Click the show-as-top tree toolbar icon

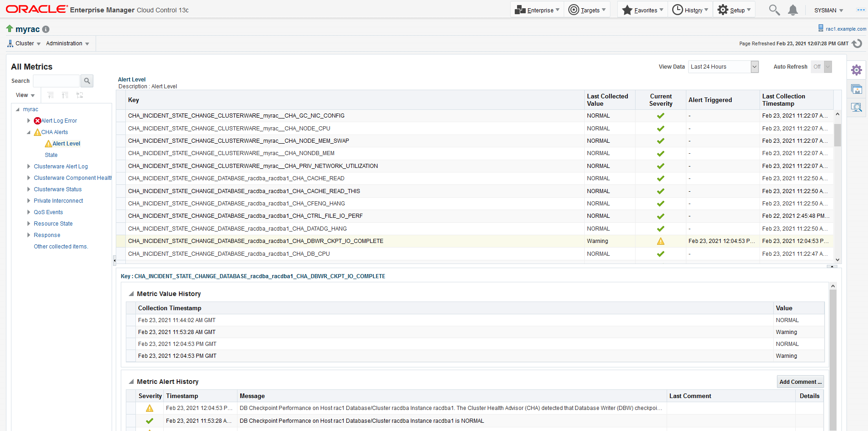click(80, 95)
